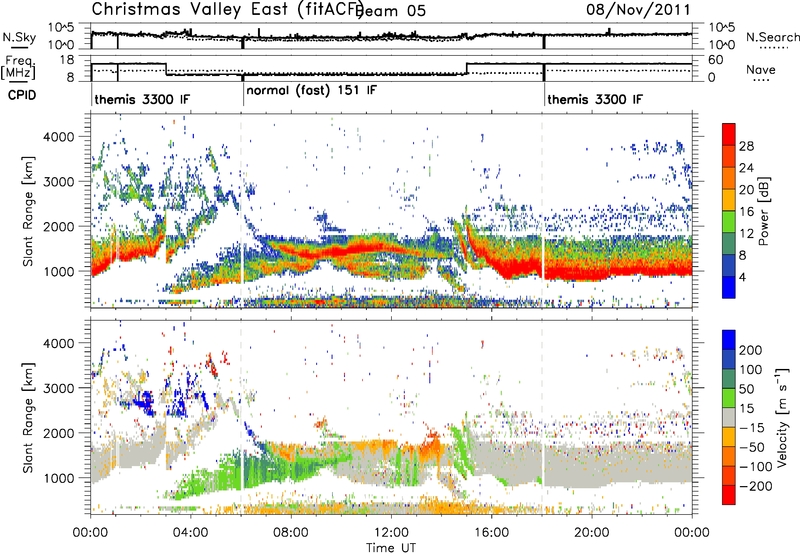Select the date 08/Nov/2011
Viewport: 800px width, 554px height.
tap(638, 9)
